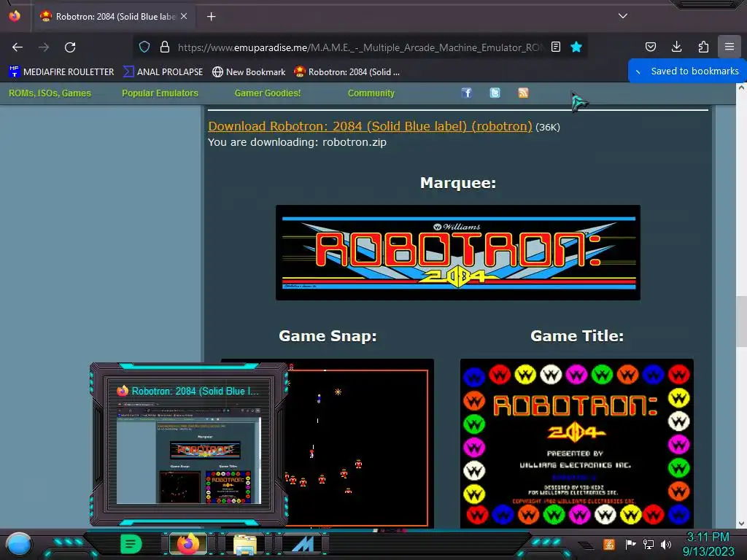Toggle reader view in address bar

[555, 47]
